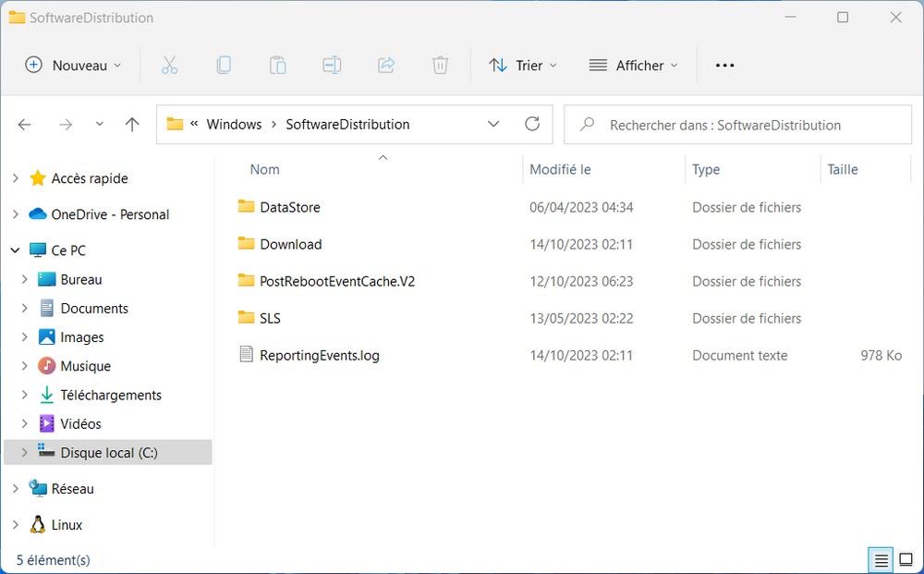This screenshot has width=924, height=574.
Task: Click the search box for SoftwareDistribution
Action: [737, 125]
